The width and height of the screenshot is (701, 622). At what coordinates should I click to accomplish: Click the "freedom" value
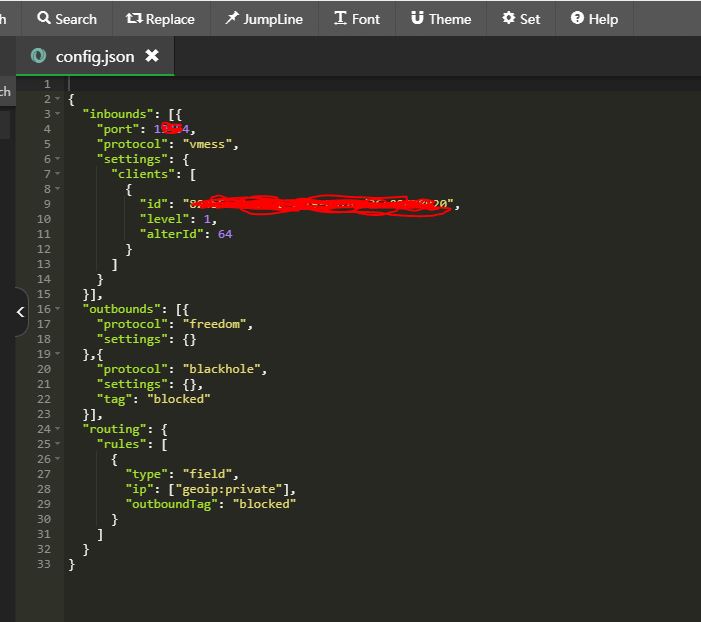tap(215, 324)
